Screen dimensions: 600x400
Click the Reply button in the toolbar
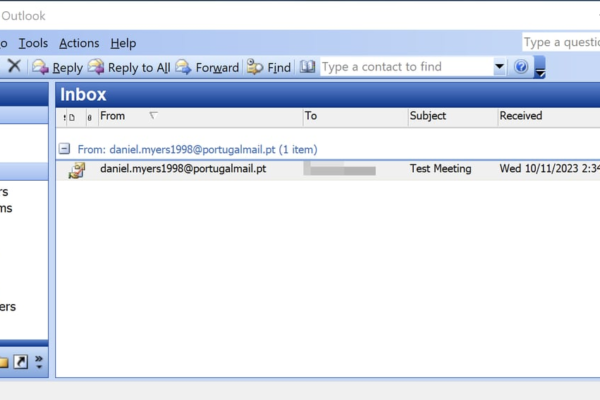point(57,67)
